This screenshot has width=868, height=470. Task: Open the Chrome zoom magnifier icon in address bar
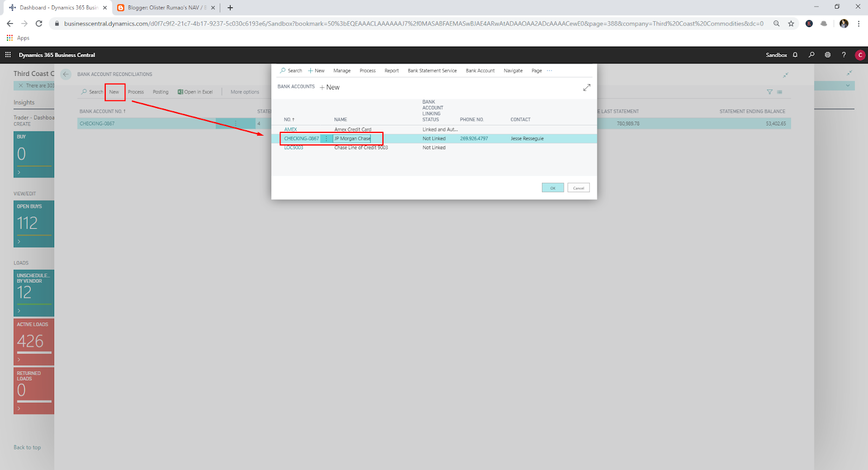coord(776,23)
